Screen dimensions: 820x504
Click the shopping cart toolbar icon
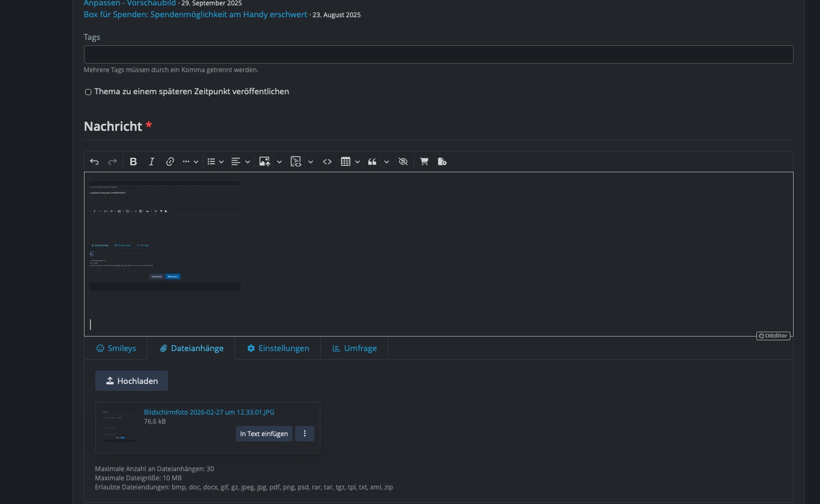424,162
